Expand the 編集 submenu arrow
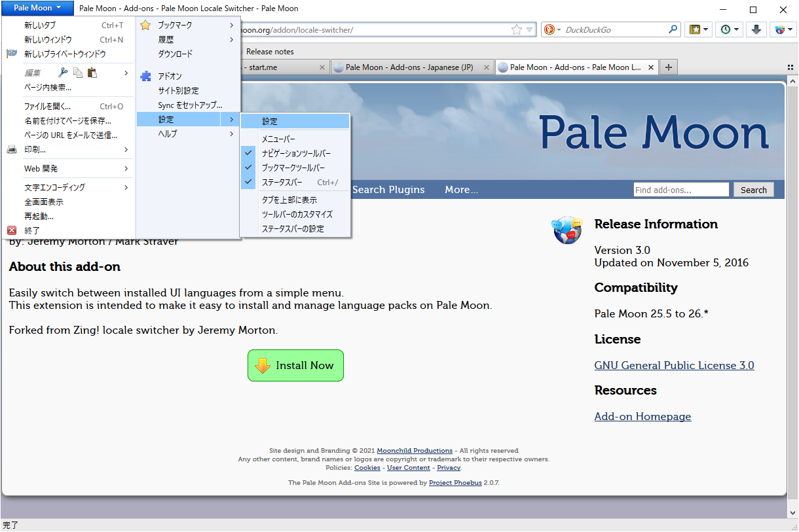 tap(126, 73)
